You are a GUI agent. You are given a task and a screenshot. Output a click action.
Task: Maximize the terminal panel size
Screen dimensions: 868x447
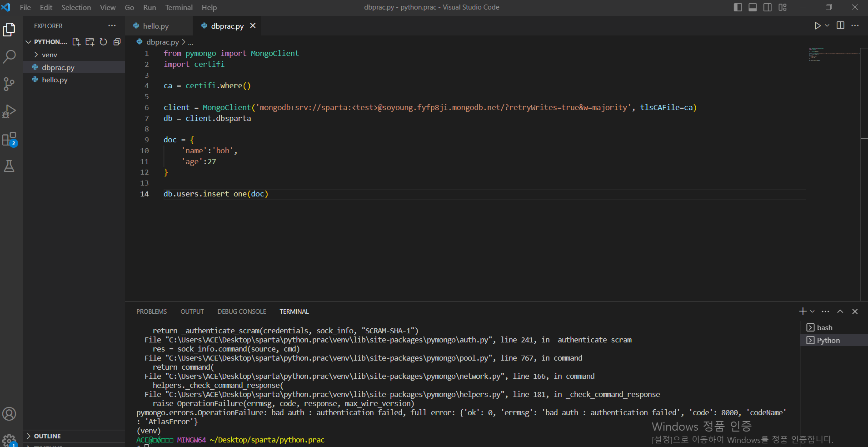(x=840, y=311)
